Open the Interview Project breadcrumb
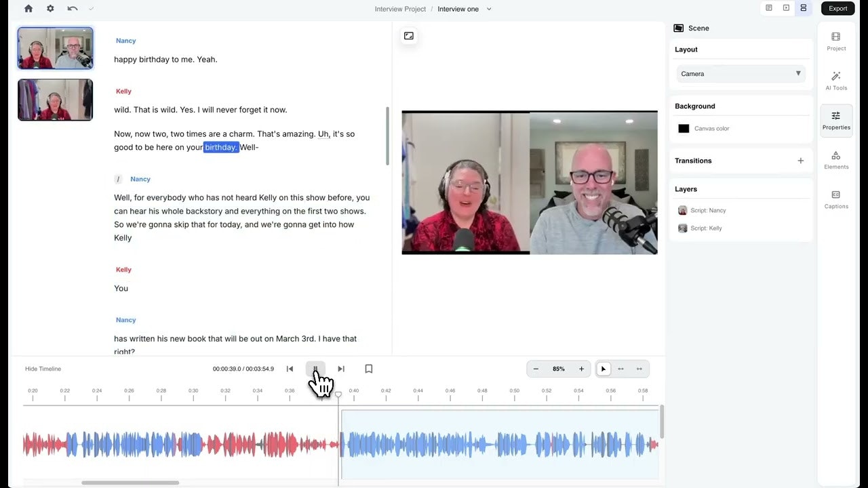Screen dimensions: 868x488 tap(400, 9)
